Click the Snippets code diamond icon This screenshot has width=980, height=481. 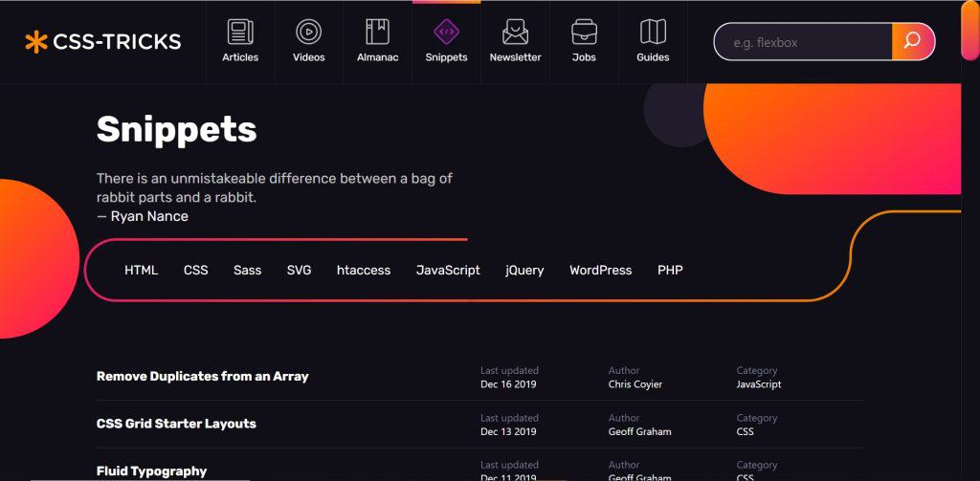[x=446, y=32]
